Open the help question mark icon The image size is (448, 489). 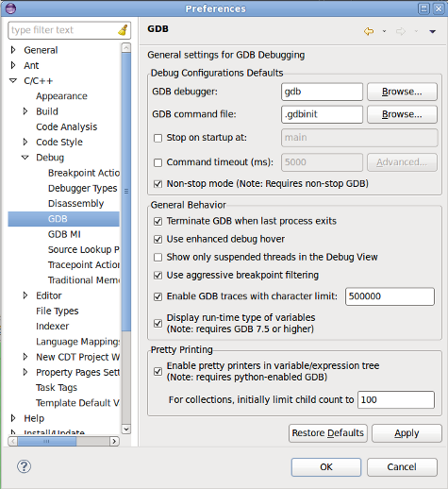click(x=24, y=466)
